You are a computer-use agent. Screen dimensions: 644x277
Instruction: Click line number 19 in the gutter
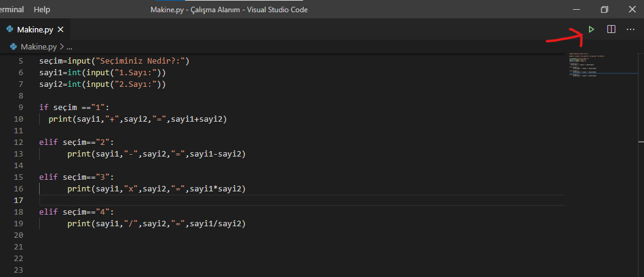pos(19,224)
